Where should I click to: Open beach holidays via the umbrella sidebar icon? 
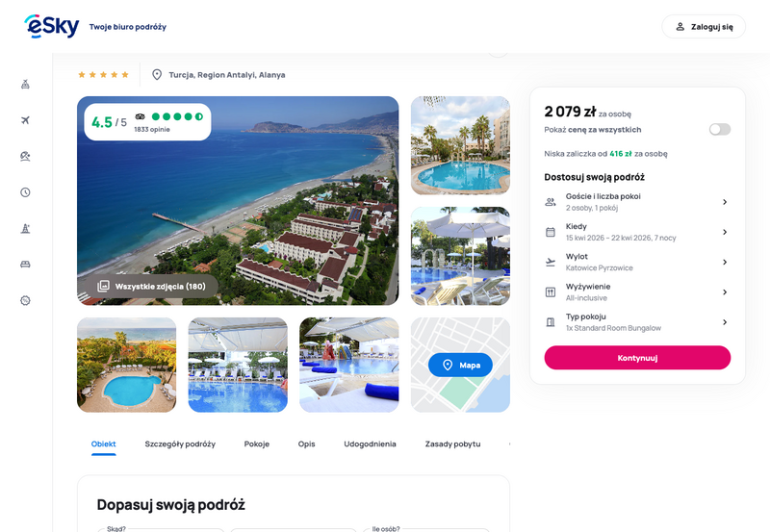point(26,156)
